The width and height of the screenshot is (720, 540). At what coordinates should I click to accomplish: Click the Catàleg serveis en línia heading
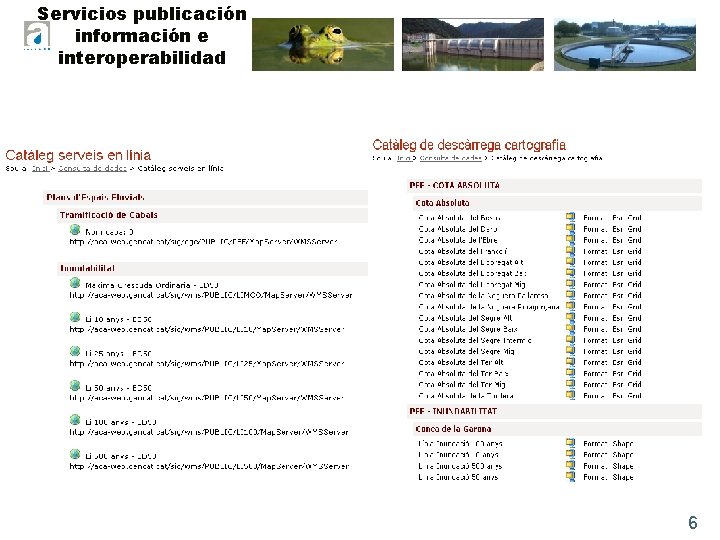pyautogui.click(x=78, y=155)
